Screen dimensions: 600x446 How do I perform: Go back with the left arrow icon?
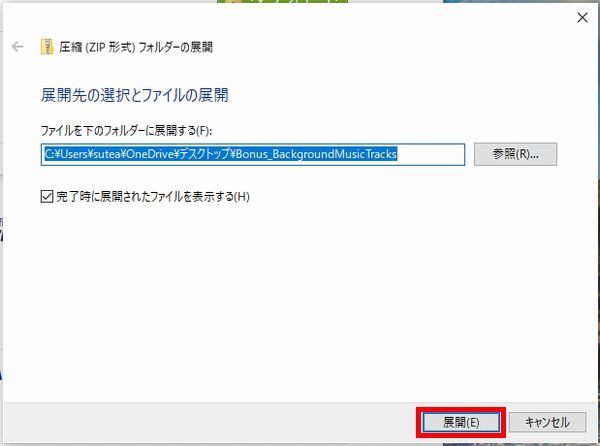pyautogui.click(x=18, y=47)
